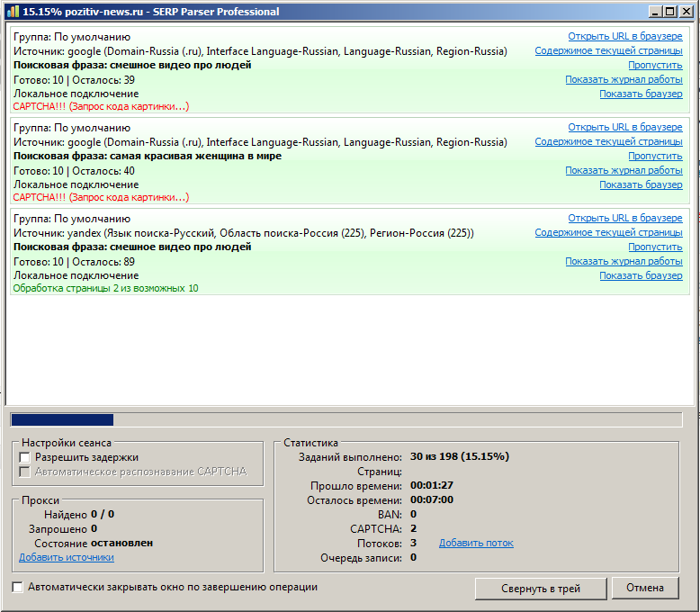
Task: Click 'Добавить поток' link
Action: click(476, 544)
